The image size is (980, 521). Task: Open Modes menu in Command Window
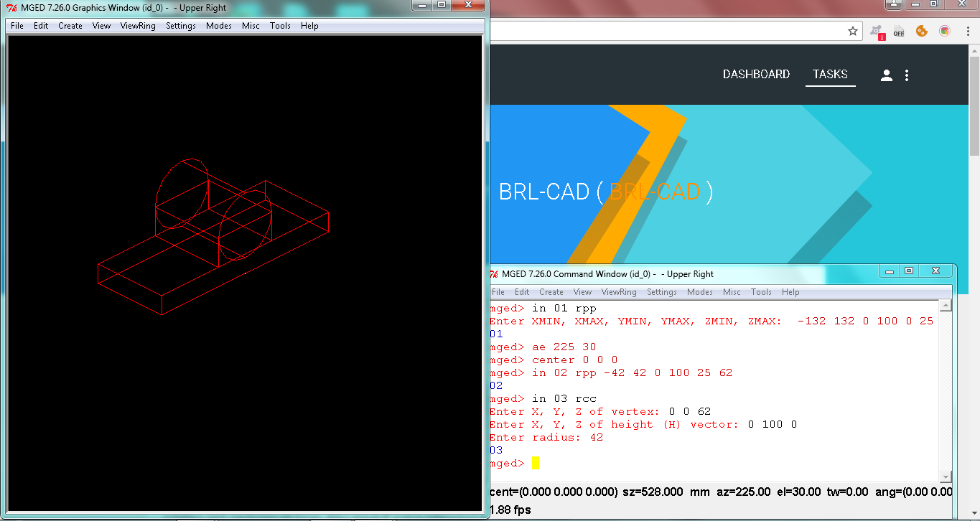coord(700,292)
